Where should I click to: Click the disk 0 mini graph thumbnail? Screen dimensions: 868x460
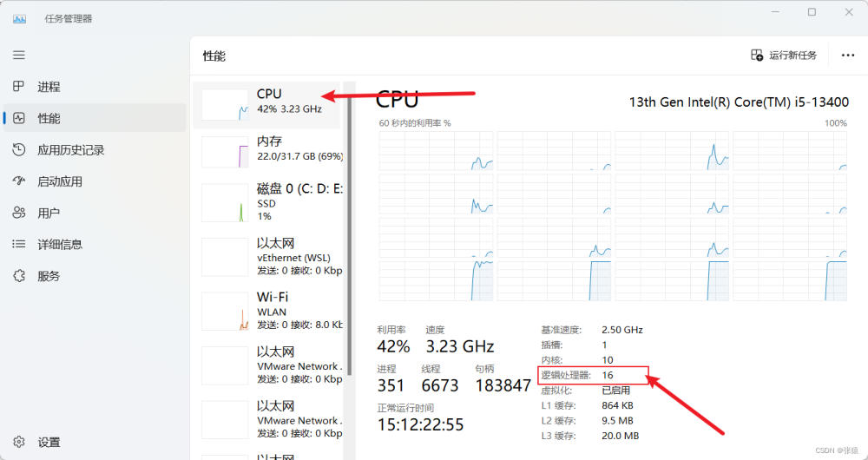tap(225, 202)
